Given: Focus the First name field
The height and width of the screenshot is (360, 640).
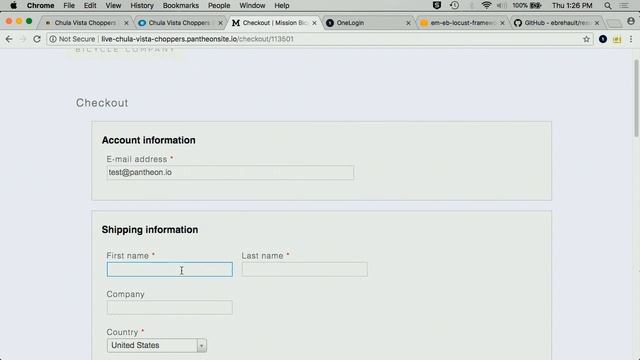Looking at the screenshot, I should pos(170,269).
